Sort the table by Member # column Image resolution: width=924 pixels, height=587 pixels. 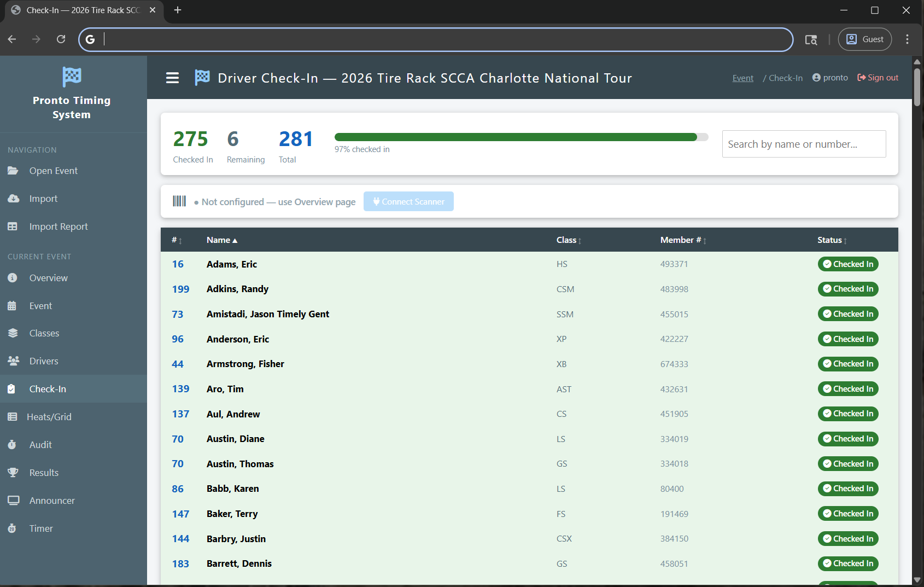[x=682, y=240]
